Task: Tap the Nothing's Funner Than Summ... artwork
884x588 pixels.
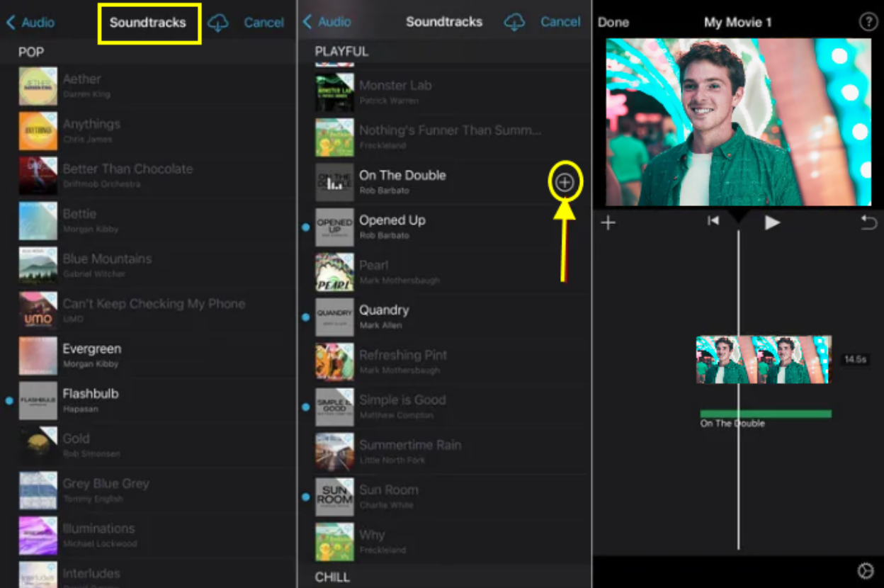Action: click(x=334, y=137)
